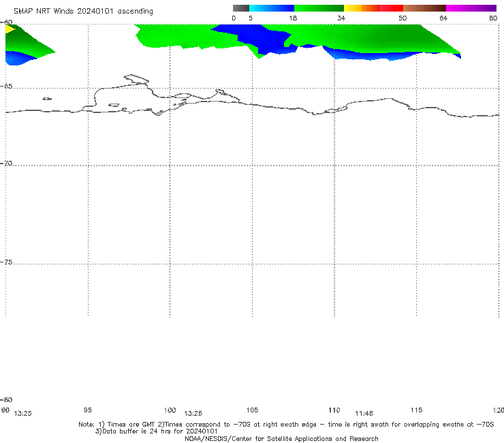This screenshot has width=504, height=443.
Task: Click the longitude label '105'
Action: pos(252,410)
